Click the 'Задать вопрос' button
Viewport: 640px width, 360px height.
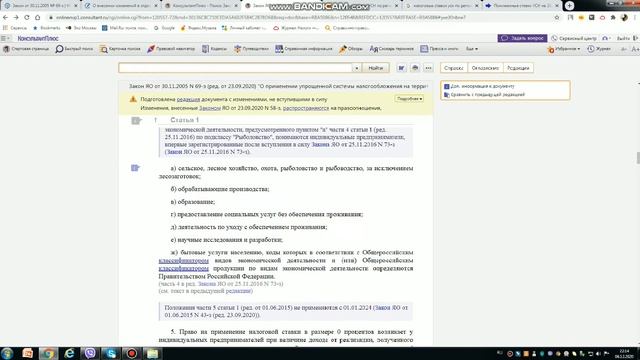(522, 38)
